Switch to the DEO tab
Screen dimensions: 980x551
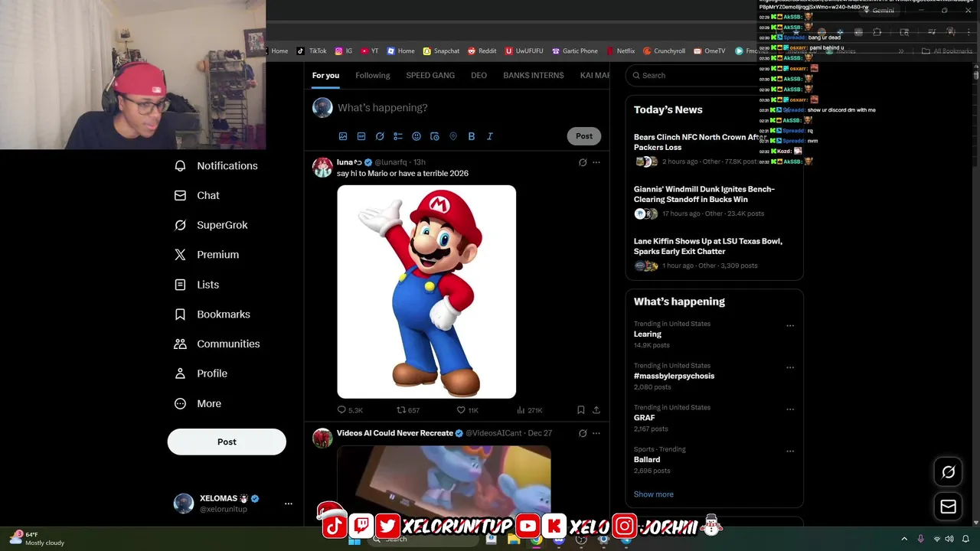coord(479,75)
